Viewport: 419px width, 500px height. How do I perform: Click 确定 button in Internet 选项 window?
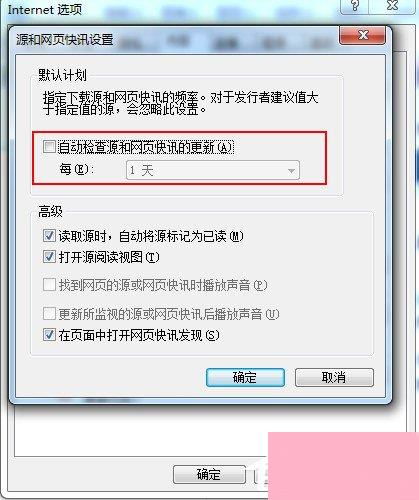(209, 474)
